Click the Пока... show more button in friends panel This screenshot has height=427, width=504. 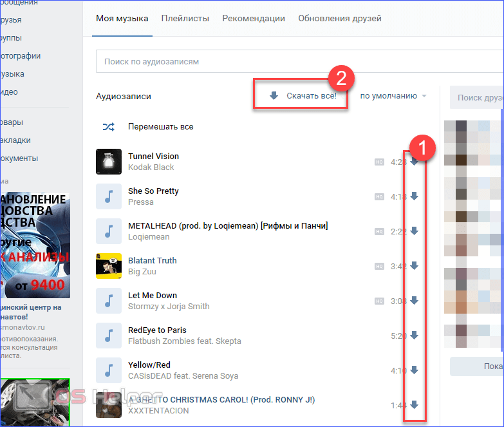pos(477,366)
